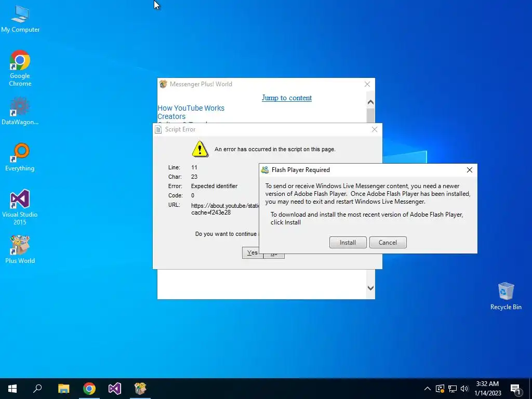
Task: Switch to Chrome in the taskbar
Action: 89,389
